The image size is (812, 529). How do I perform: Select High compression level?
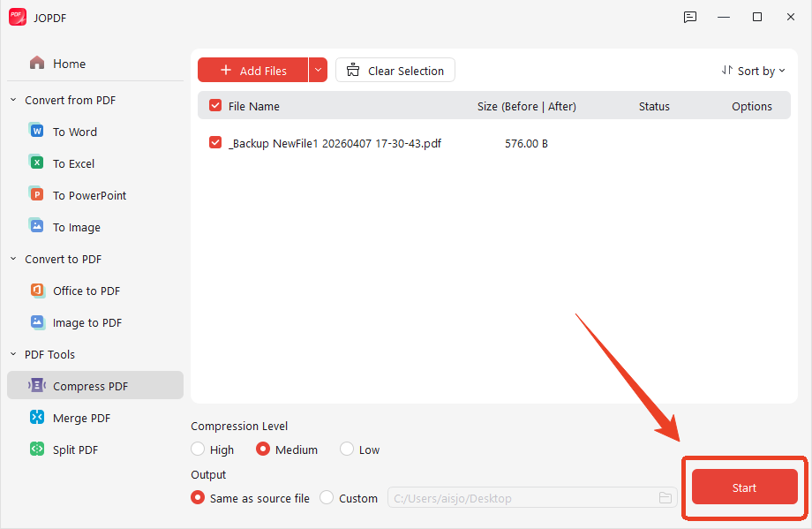coord(198,449)
